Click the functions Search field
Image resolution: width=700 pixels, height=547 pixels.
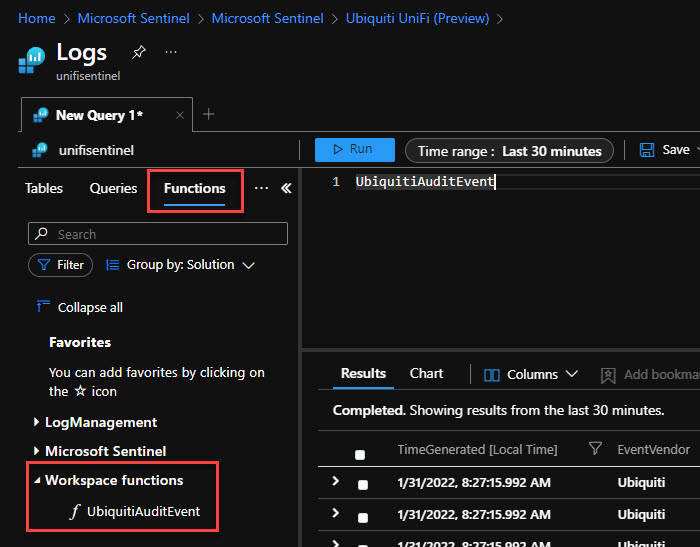[x=158, y=234]
